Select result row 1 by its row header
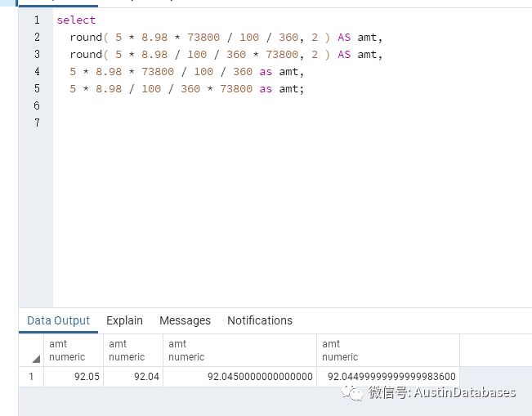Image resolution: width=532 pixels, height=416 pixels. pos(32,377)
